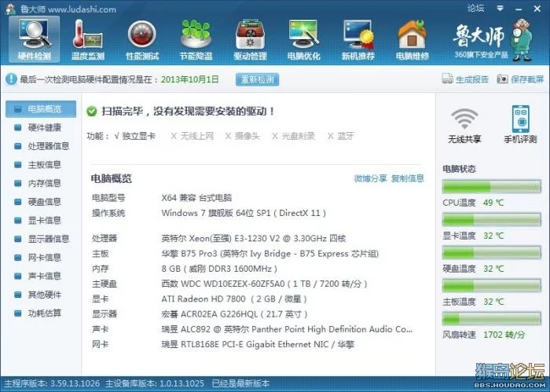Screen dimensions: 550x392
Task: Click the 主设备库版本 1.0.13.1025 status text
Action: point(155,383)
